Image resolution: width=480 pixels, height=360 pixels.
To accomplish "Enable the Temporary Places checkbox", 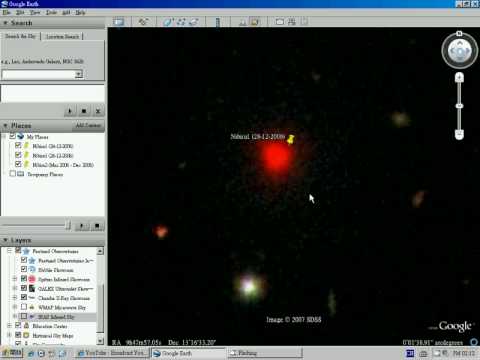I will [13, 174].
